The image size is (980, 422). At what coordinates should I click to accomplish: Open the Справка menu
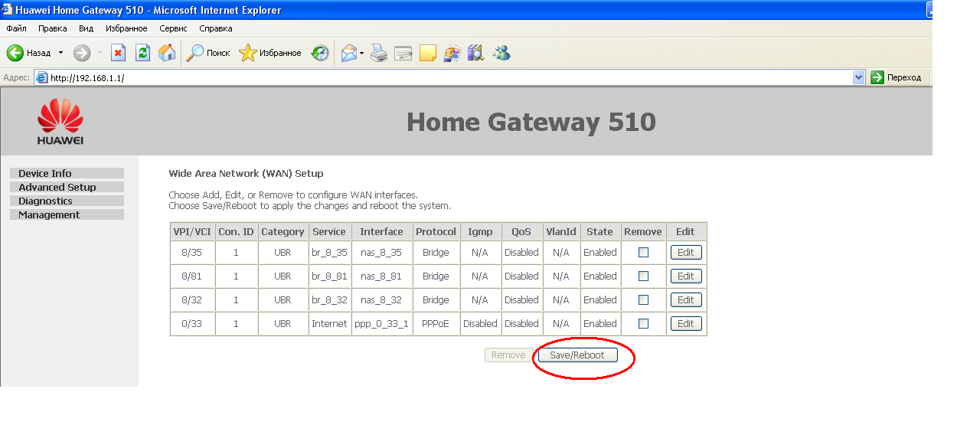point(216,28)
